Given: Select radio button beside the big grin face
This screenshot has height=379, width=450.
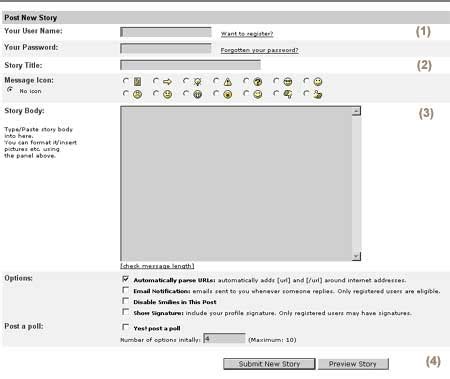Looking at the screenshot, I should 186,93.
